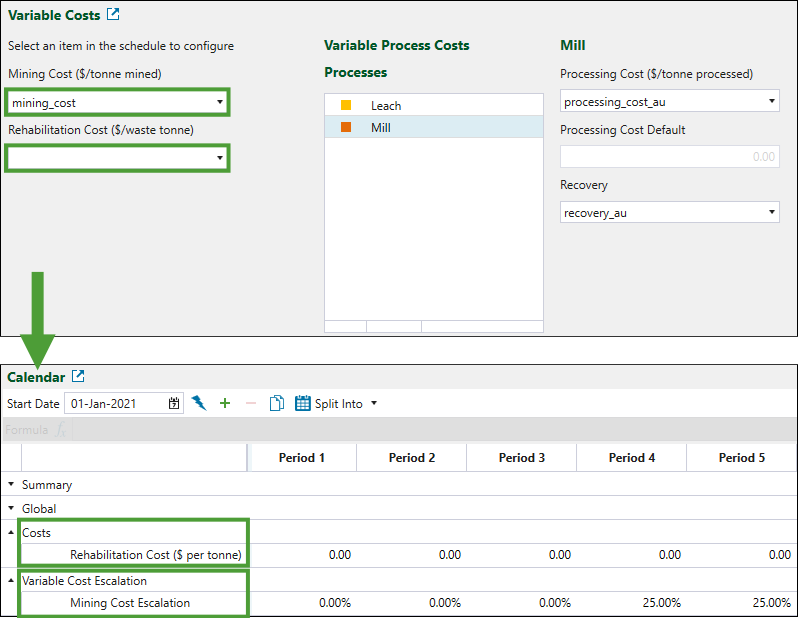Pop out the Calendar panel
798x618 pixels.
click(78, 377)
